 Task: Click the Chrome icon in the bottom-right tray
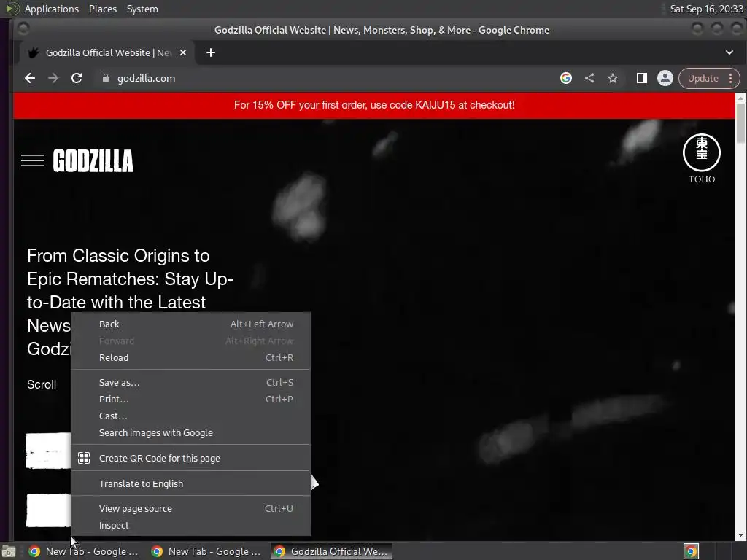point(692,551)
